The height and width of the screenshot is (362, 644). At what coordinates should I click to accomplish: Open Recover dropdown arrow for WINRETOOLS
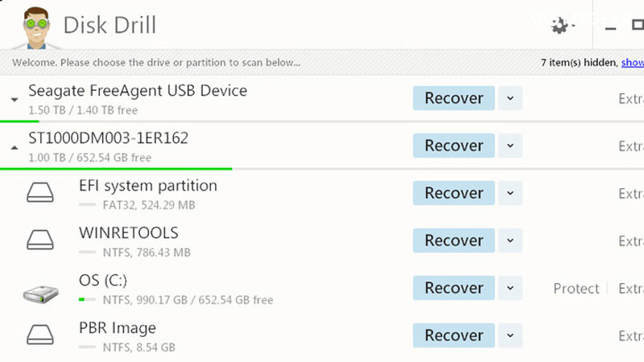(510, 241)
